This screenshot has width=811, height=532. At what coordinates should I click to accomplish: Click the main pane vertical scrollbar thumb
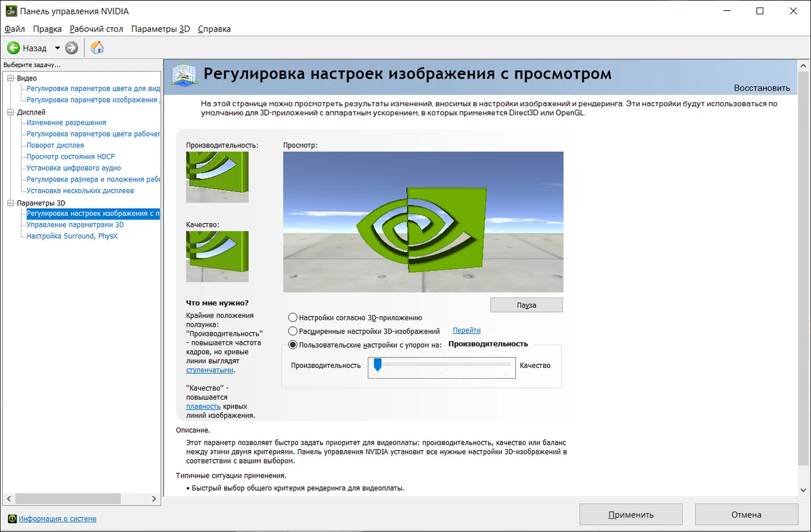[803, 268]
